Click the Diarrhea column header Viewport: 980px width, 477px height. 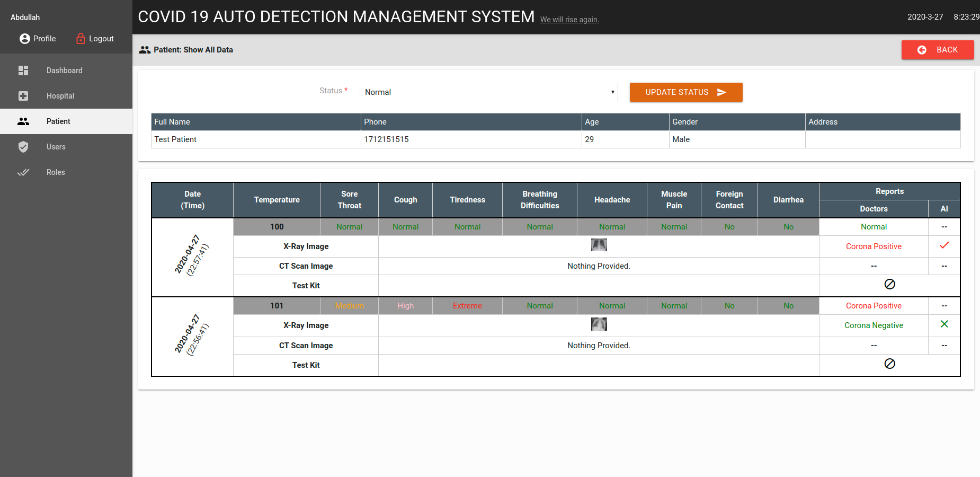pos(788,200)
